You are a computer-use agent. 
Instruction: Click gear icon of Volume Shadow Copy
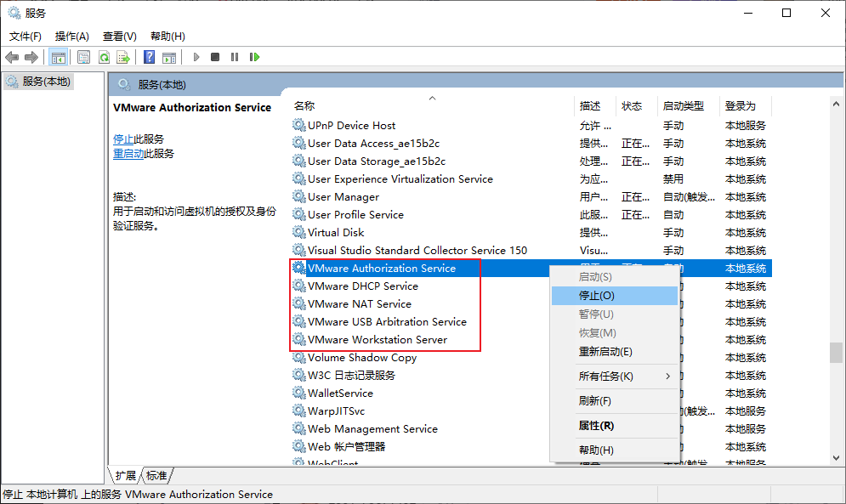[x=299, y=357]
